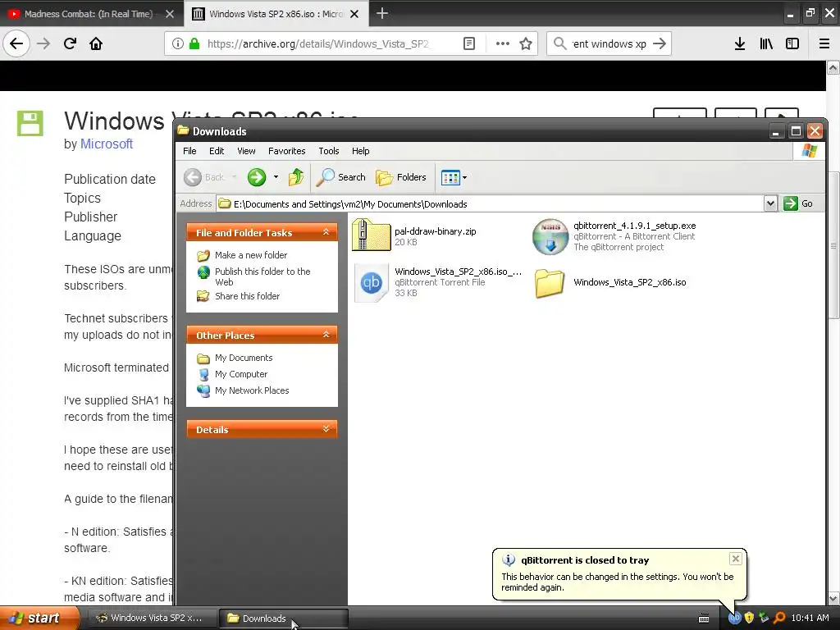Show Firefox sidebars icon
The height and width of the screenshot is (630, 840).
point(792,44)
